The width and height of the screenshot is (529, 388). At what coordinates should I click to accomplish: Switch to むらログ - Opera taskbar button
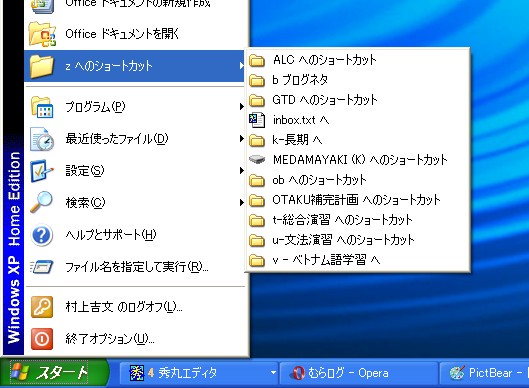pyautogui.click(x=358, y=373)
